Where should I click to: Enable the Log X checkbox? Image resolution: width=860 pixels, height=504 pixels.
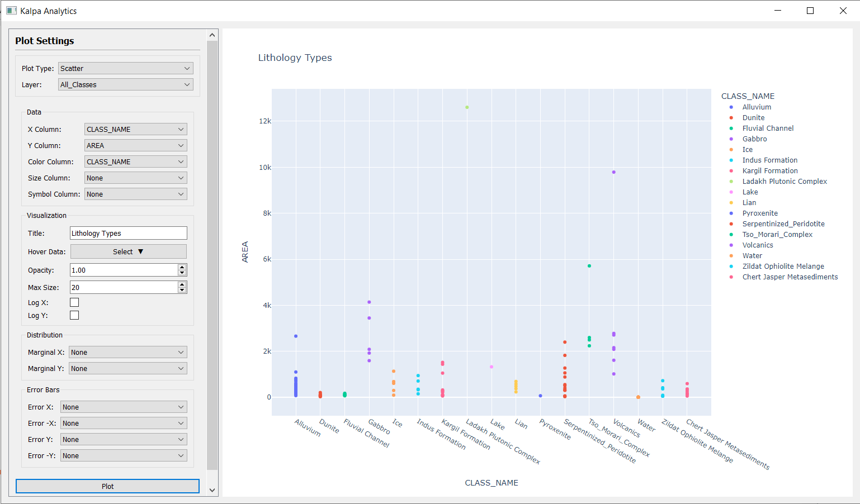(x=74, y=302)
